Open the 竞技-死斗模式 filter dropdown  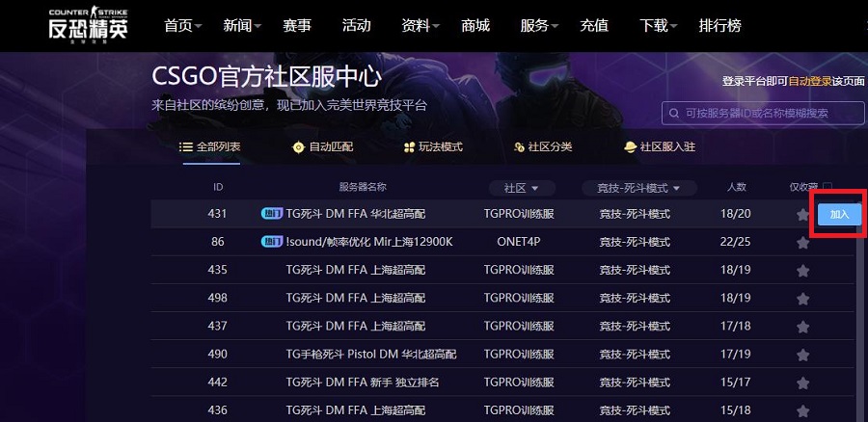[x=638, y=188]
